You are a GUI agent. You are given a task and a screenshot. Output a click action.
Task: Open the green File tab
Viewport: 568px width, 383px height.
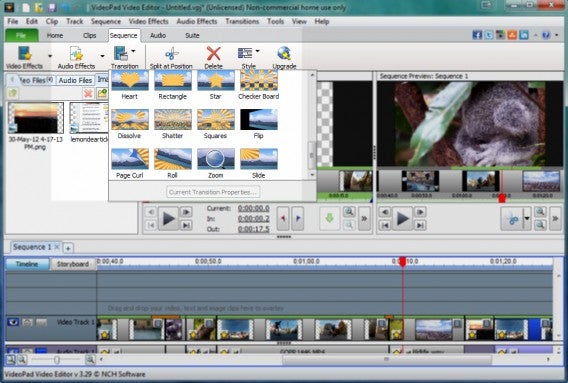click(21, 36)
